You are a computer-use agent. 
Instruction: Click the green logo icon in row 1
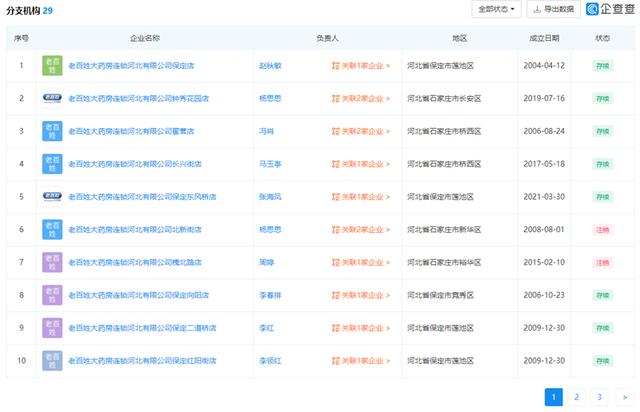tap(52, 66)
